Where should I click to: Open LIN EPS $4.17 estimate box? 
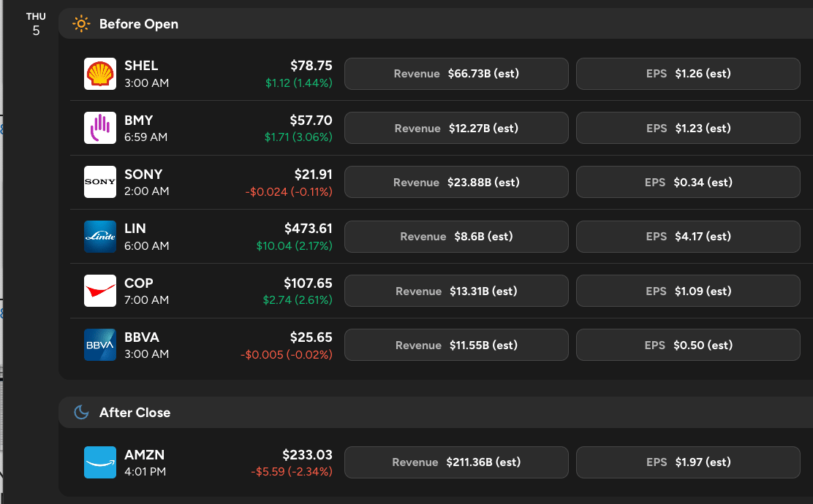pos(688,236)
